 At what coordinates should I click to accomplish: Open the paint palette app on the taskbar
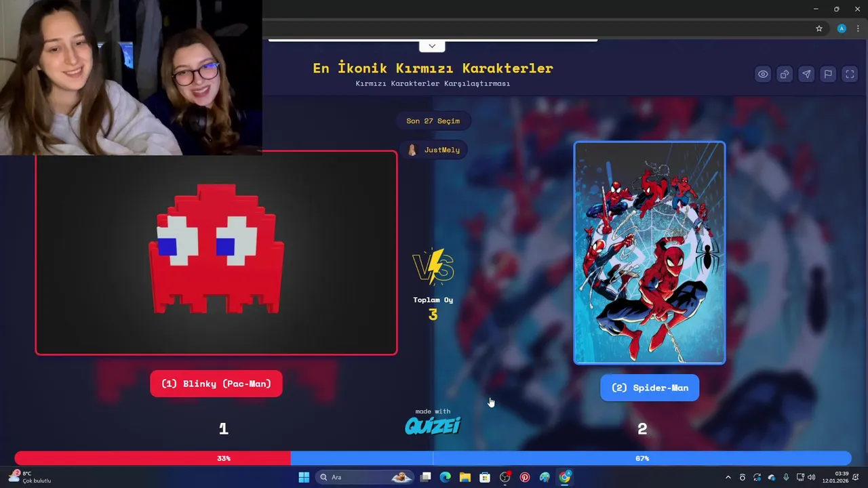tap(545, 477)
